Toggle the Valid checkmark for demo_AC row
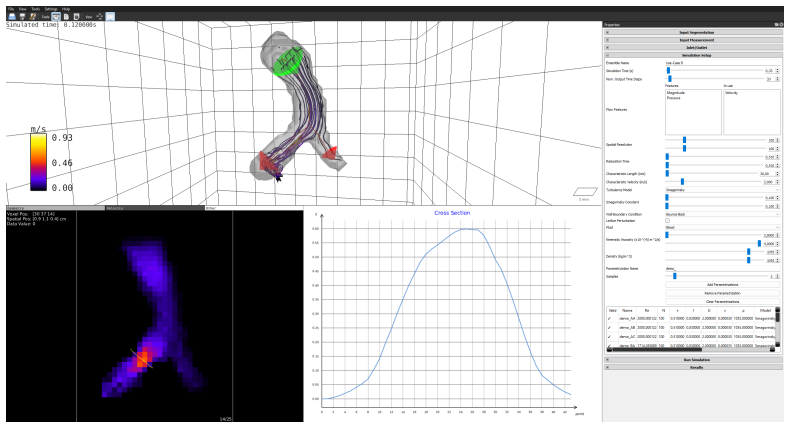 610,337
